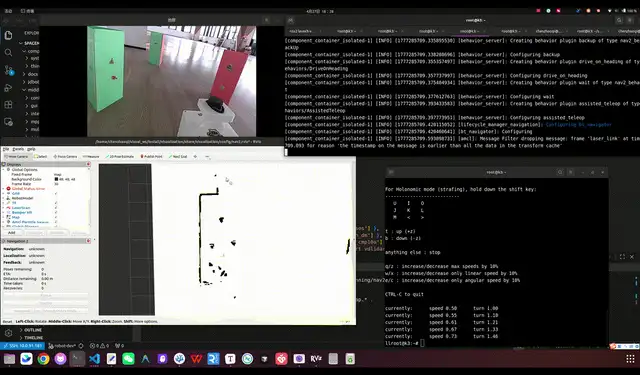Open Run and Debug view in VS Code
This screenshot has height=375, width=640.
(8, 88)
